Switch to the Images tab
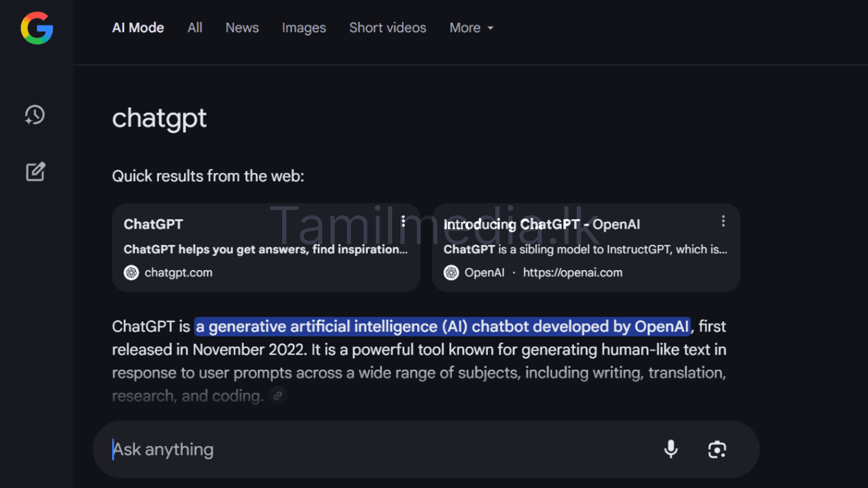868x488 pixels. pos(303,28)
